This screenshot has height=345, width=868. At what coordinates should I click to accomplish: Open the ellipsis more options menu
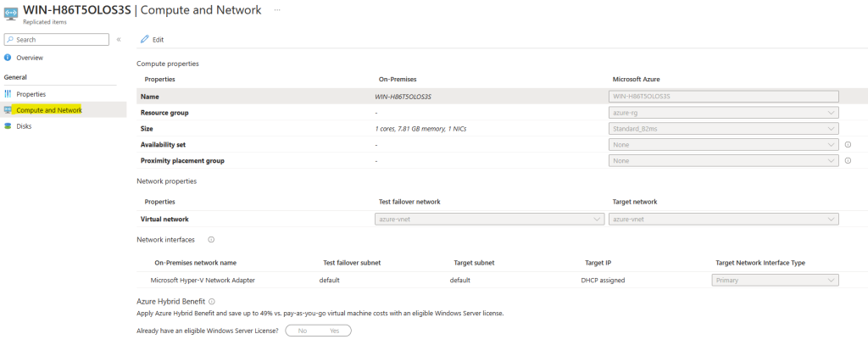tap(277, 10)
